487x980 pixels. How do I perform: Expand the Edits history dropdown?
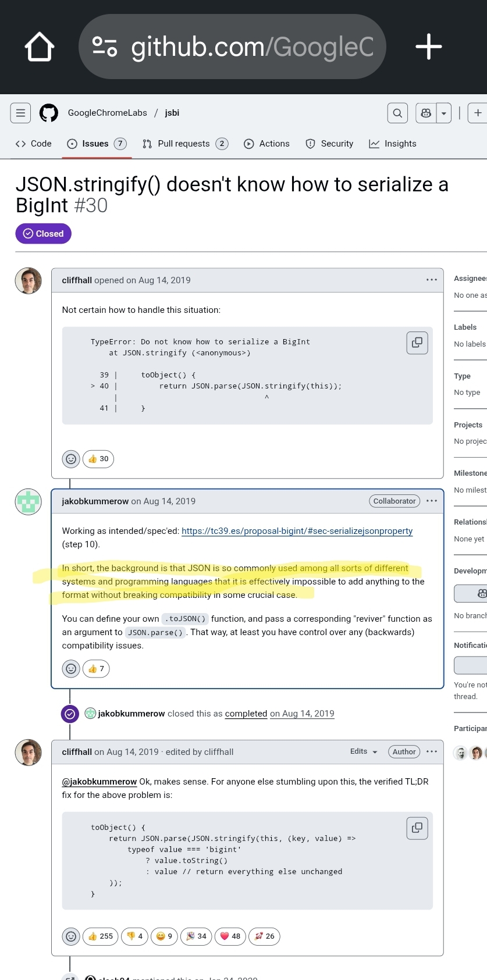(x=364, y=751)
